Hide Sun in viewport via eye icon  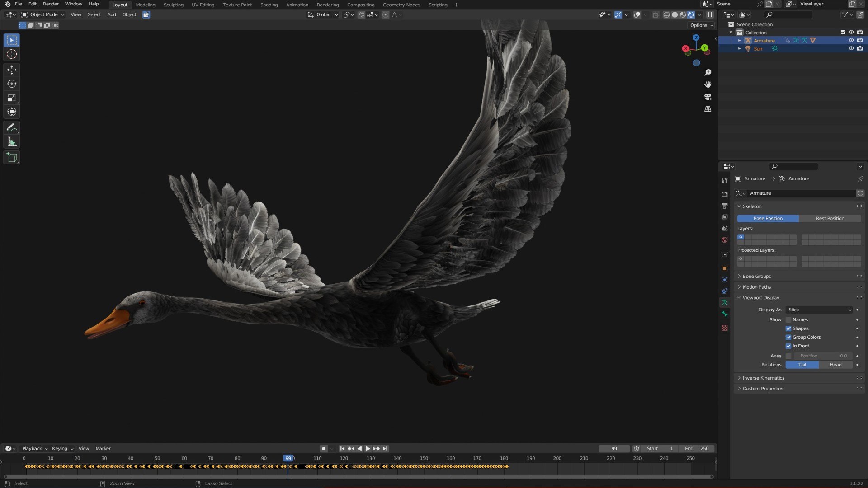[851, 48]
